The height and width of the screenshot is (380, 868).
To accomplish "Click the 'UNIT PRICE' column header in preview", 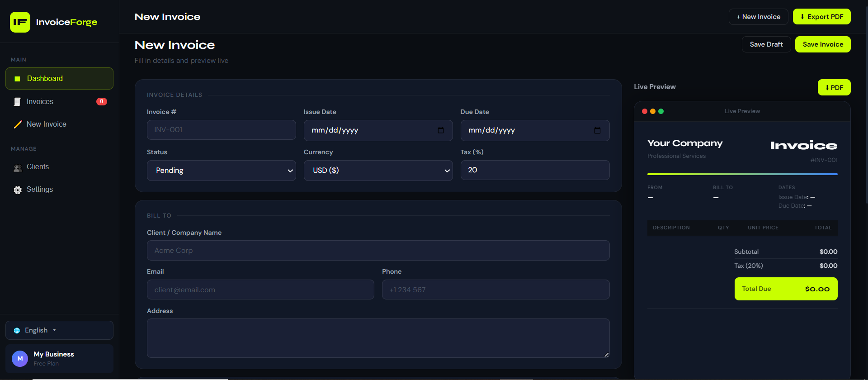I will 763,228.
